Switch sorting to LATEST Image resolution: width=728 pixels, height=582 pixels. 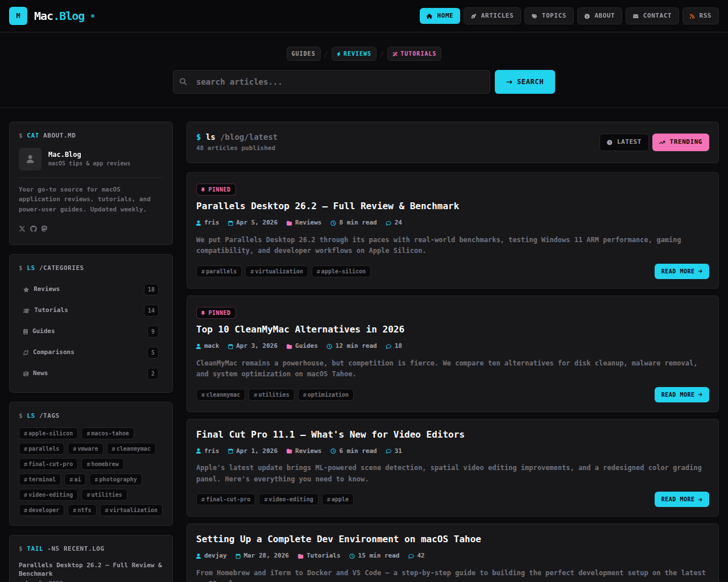(x=624, y=142)
